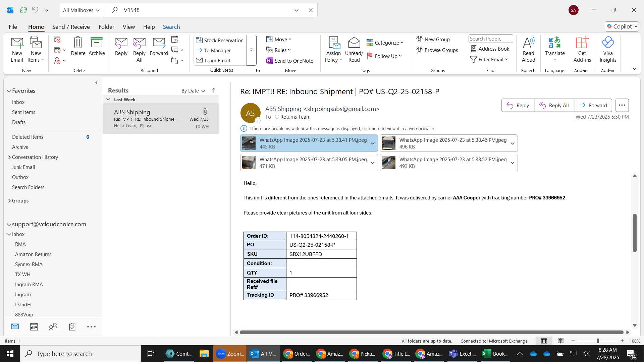Click the Search People field

tap(490, 39)
